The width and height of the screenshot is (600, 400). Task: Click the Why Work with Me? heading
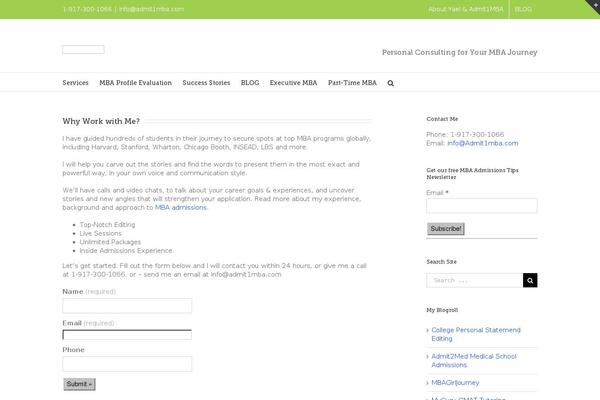click(101, 121)
